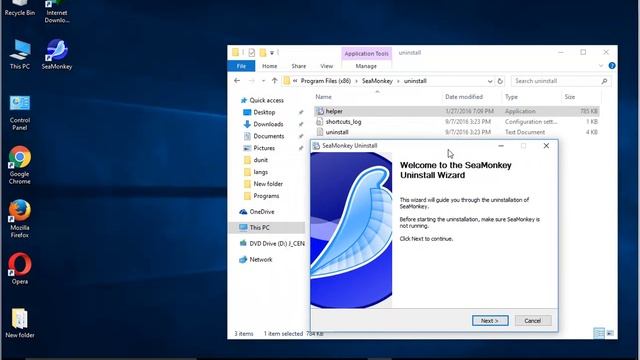
Task: Select DVD Drive (D:) in navigation pane
Action: (277, 244)
